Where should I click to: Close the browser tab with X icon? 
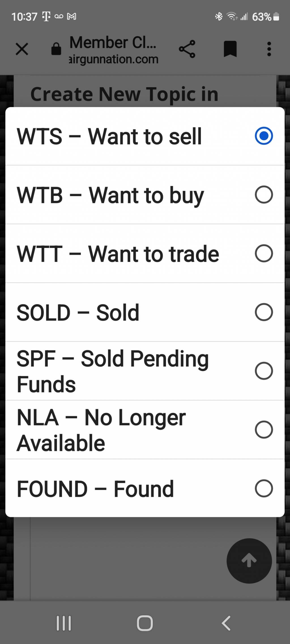(22, 49)
